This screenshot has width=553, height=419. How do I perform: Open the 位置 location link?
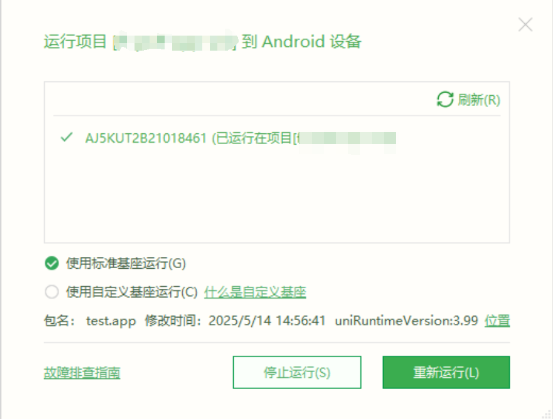click(497, 321)
